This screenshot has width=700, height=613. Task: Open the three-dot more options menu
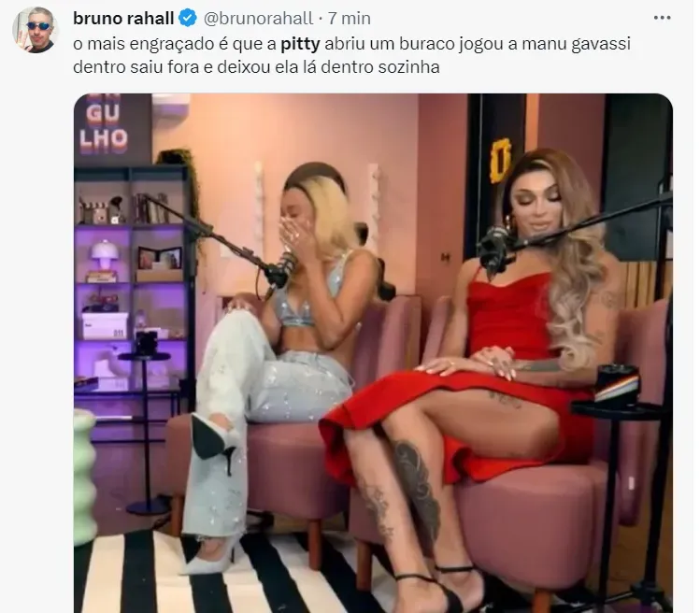pos(662,18)
